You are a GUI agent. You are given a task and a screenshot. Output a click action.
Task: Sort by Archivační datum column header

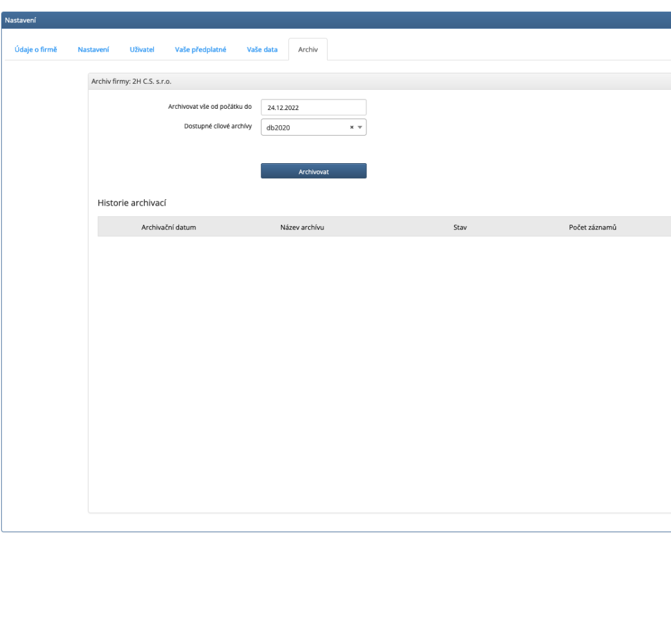coord(168,227)
